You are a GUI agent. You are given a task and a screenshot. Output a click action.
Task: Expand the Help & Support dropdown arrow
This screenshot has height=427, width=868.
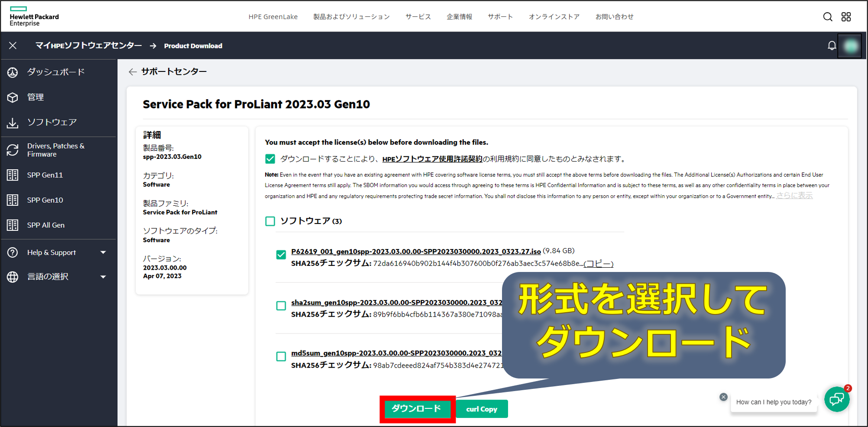[103, 252]
